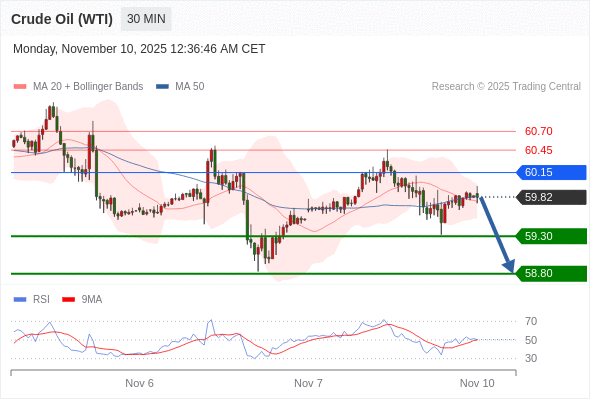Image resolution: width=590 pixels, height=400 pixels.
Task: Click the Crude Oil (WTI) title
Action: [x=62, y=19]
